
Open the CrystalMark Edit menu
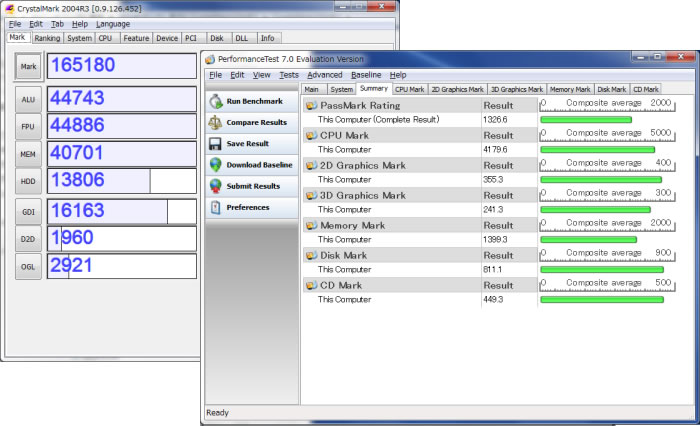point(36,24)
